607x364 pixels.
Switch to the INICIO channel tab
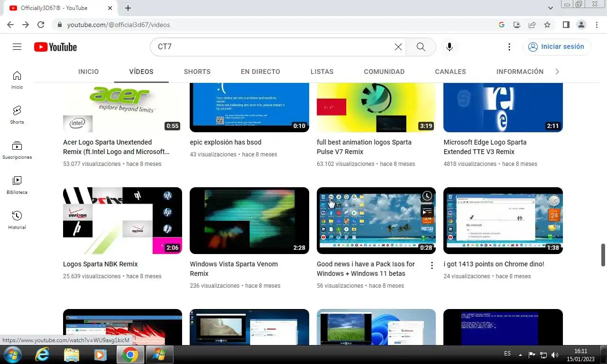[89, 72]
